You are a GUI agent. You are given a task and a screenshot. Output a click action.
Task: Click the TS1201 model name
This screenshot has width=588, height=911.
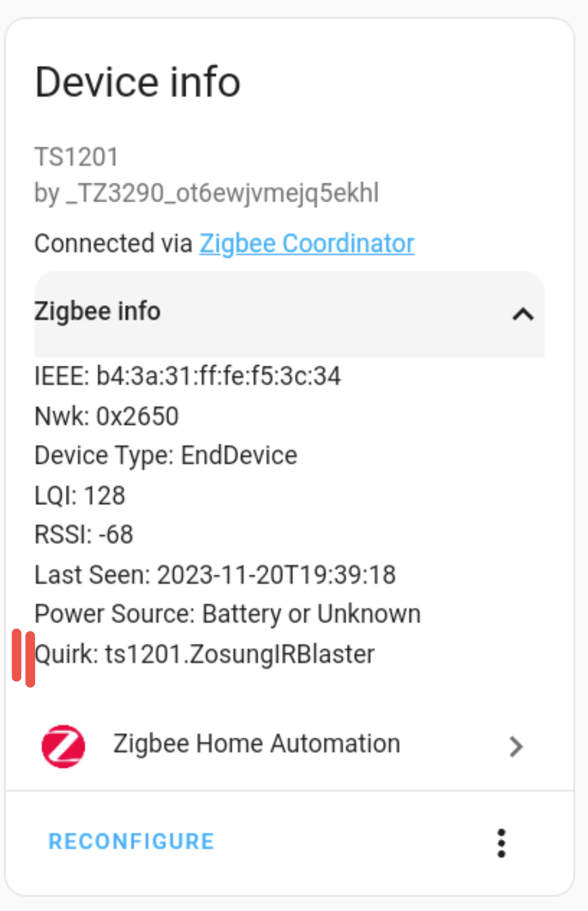point(77,157)
